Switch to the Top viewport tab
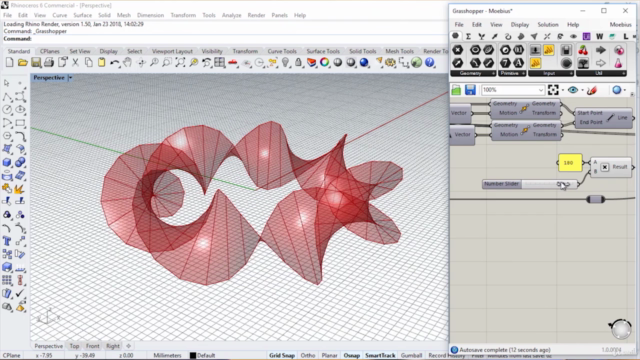 [74, 346]
